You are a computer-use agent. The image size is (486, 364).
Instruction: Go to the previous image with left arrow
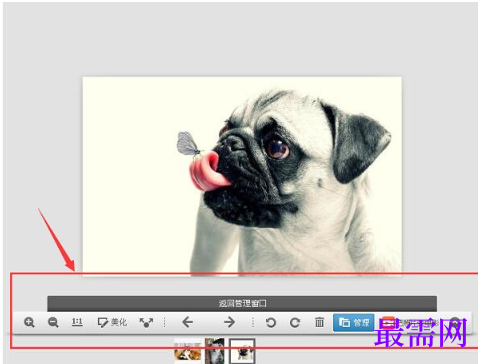click(x=188, y=322)
